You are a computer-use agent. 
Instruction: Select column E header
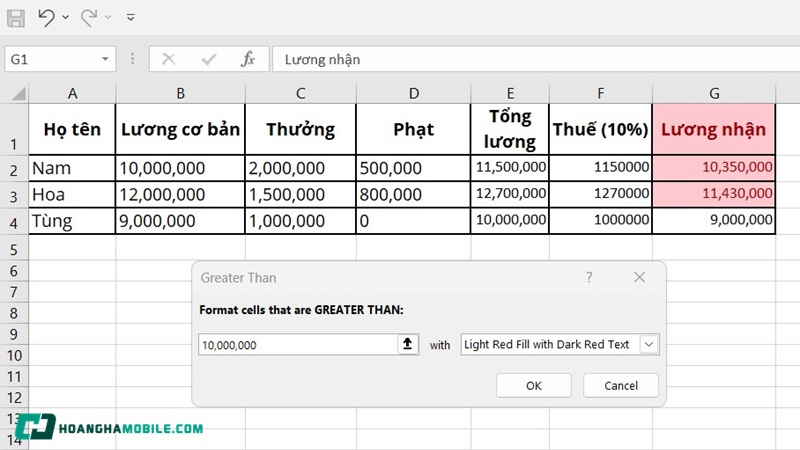coord(510,93)
